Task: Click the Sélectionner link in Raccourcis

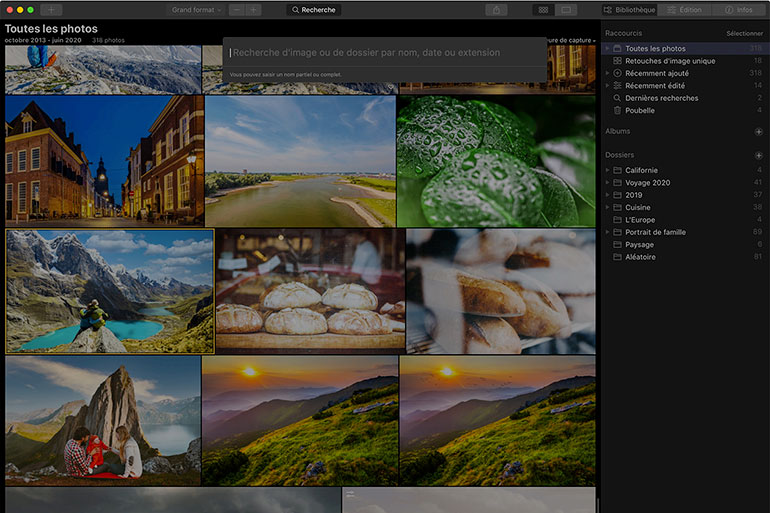Action: [x=744, y=34]
